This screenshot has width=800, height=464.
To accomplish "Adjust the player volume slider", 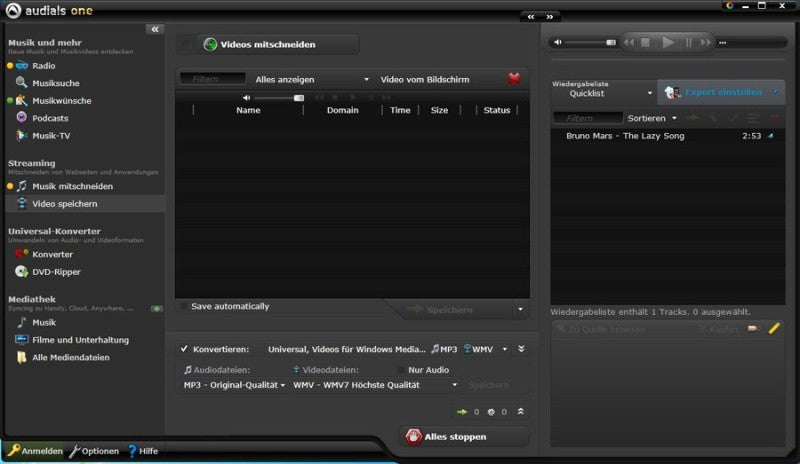I will pos(591,42).
